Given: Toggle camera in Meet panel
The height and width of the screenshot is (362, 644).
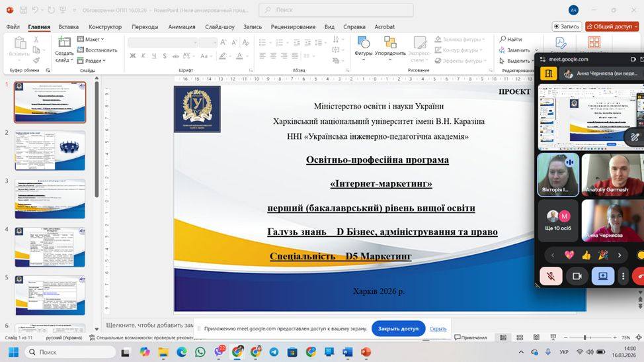Looking at the screenshot, I should click(x=577, y=276).
